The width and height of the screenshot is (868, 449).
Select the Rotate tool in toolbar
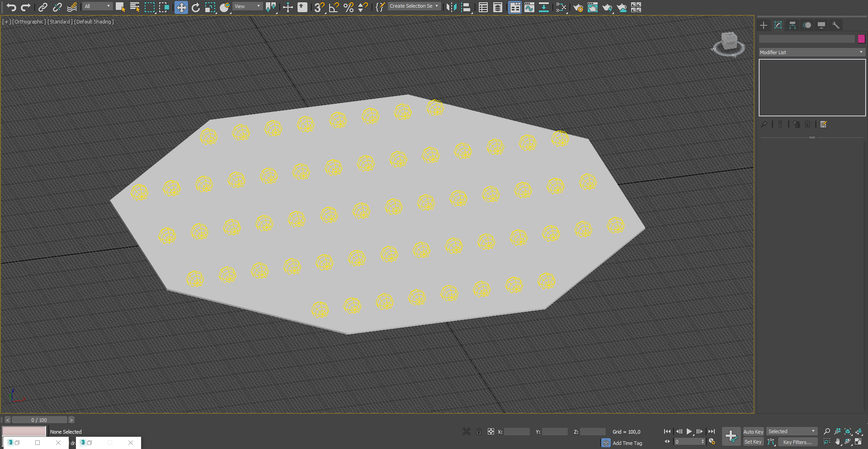coord(196,7)
